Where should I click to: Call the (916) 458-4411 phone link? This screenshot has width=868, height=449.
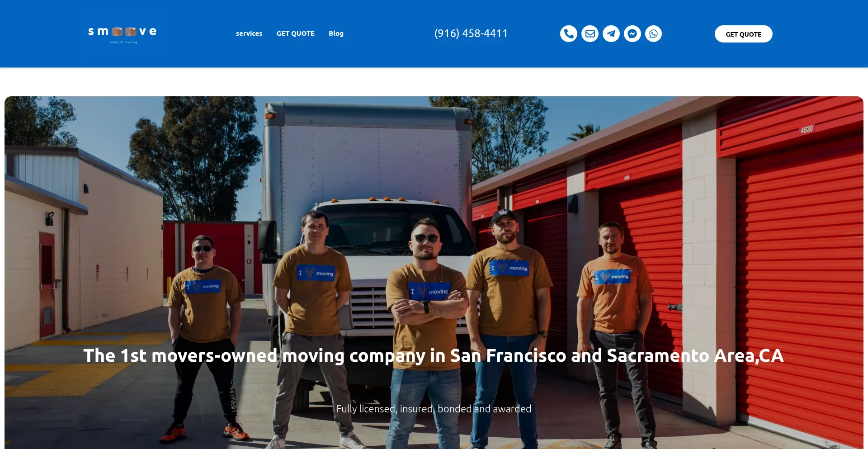click(x=471, y=33)
